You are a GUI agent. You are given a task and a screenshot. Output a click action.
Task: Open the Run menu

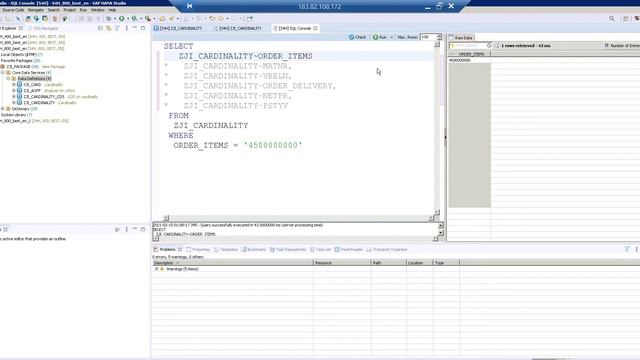pos(83,10)
